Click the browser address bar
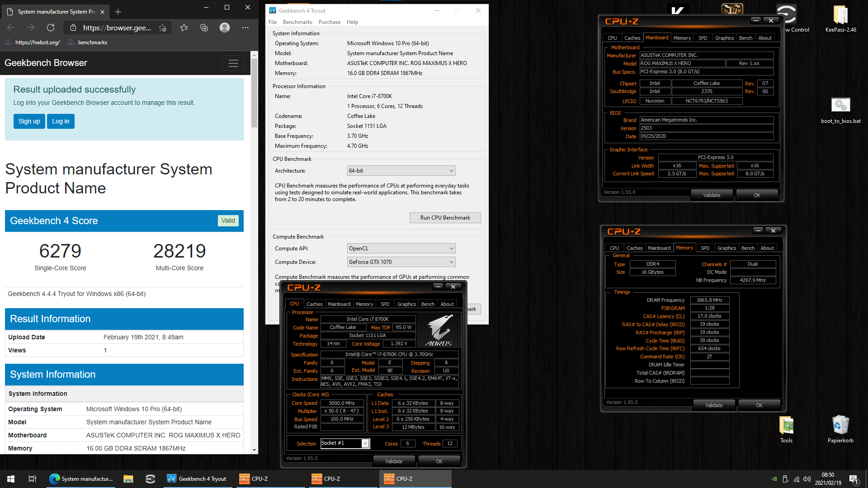The width and height of the screenshot is (868, 488). (x=116, y=28)
